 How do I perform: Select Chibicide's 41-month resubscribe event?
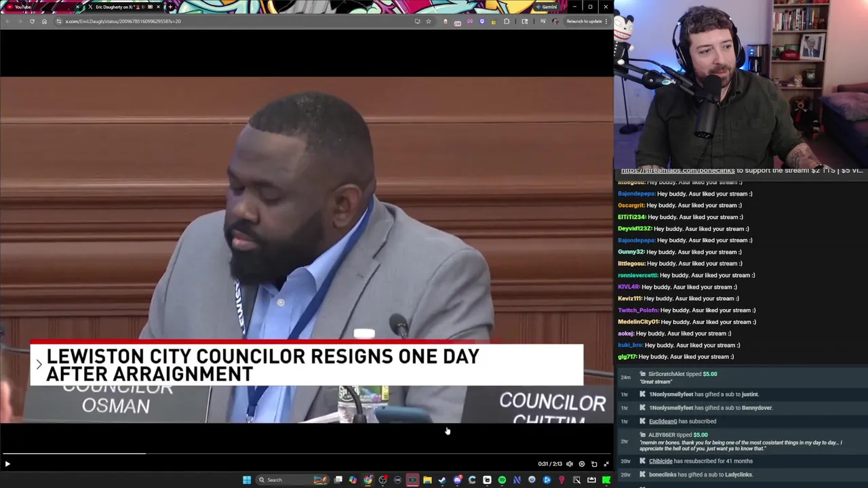pos(741,461)
